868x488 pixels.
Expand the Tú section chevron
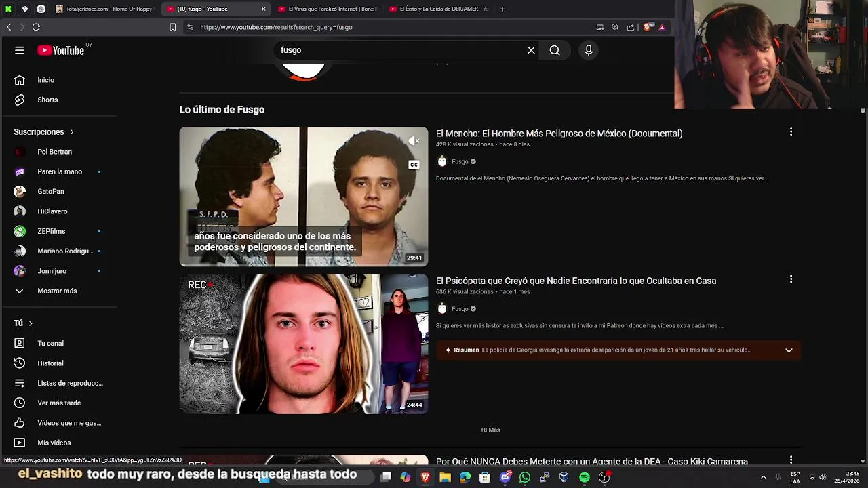tap(31, 323)
